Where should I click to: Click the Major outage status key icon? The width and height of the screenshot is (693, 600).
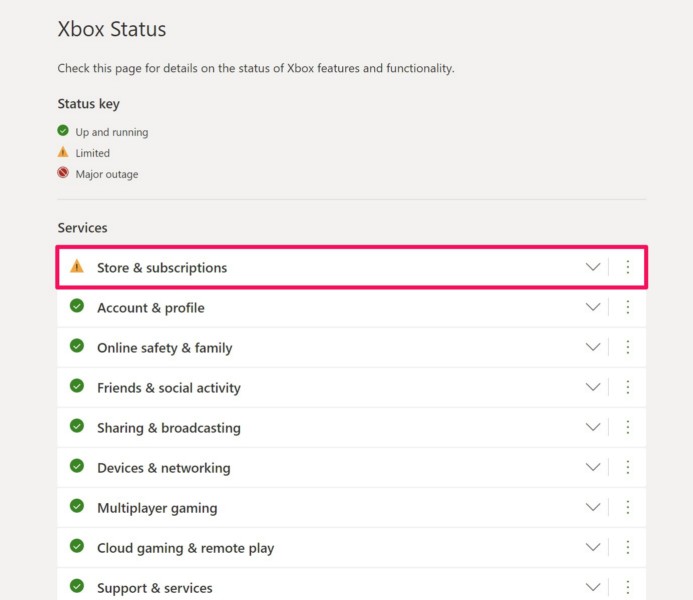63,173
